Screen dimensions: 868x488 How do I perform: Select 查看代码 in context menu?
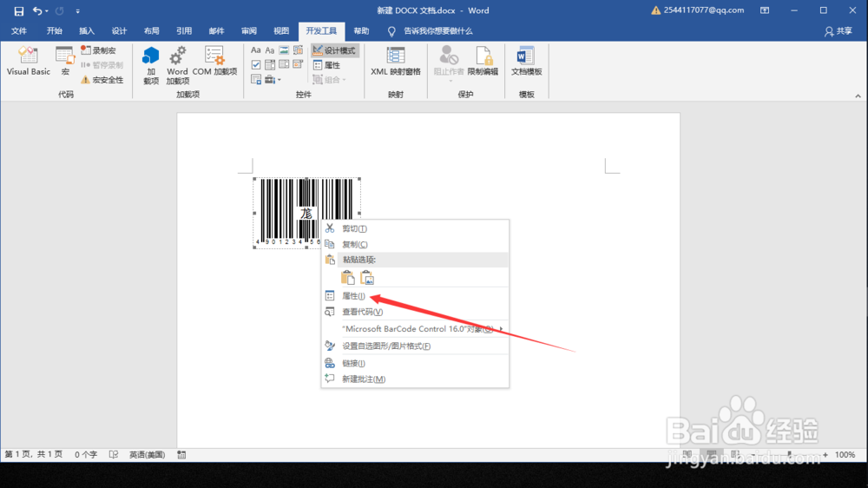(x=415, y=312)
